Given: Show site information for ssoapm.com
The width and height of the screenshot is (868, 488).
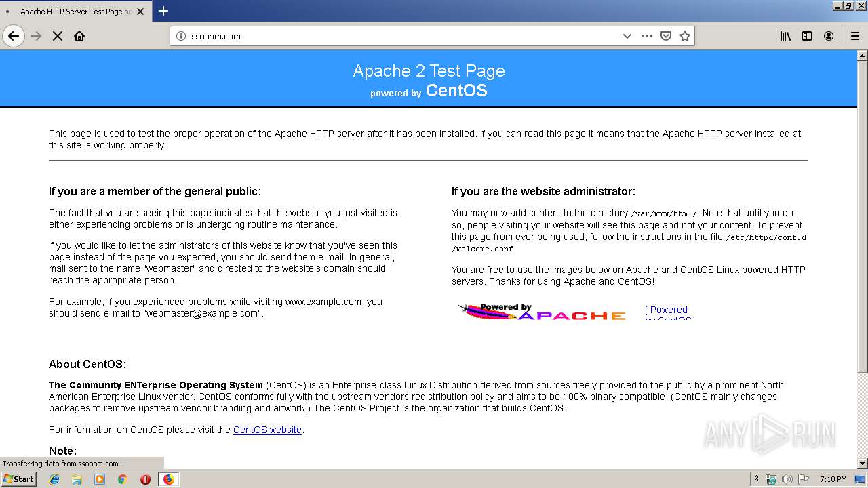Looking at the screenshot, I should [x=181, y=36].
